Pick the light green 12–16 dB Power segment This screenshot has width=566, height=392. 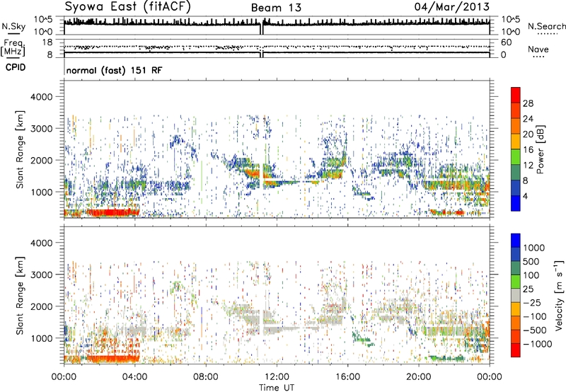point(516,157)
